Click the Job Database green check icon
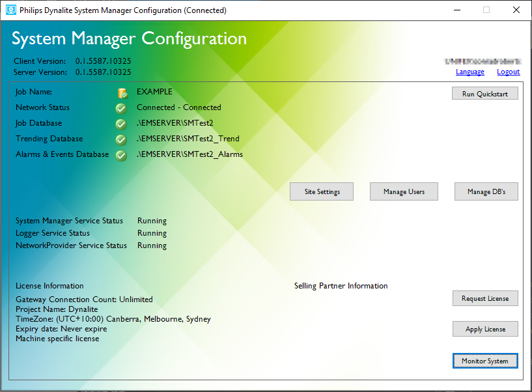This screenshot has width=532, height=392. 121,124
